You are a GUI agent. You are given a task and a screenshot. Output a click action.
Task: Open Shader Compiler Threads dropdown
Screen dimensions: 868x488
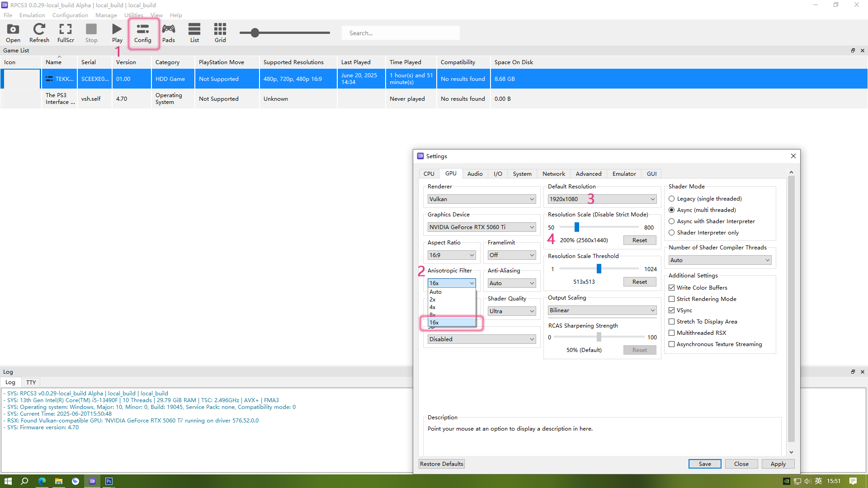point(720,260)
